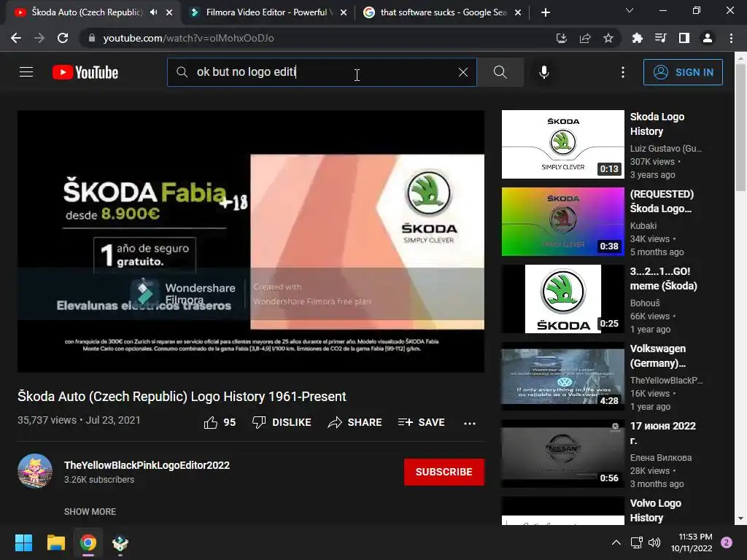Screen dimensions: 747x560
Task: Switch to the Google Search tab
Action: pyautogui.click(x=443, y=12)
